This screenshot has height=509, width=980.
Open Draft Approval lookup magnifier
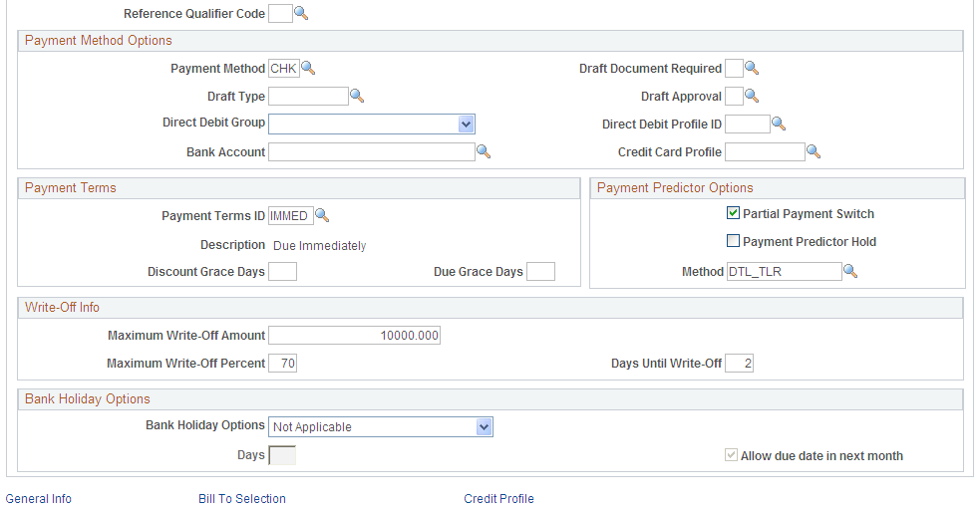(x=752, y=96)
